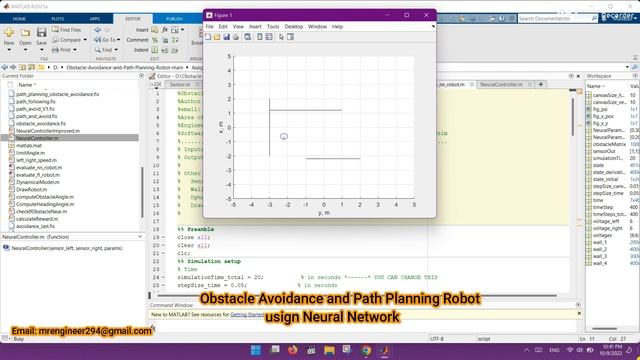Click the Getting Started link in Command Window

[247, 315]
